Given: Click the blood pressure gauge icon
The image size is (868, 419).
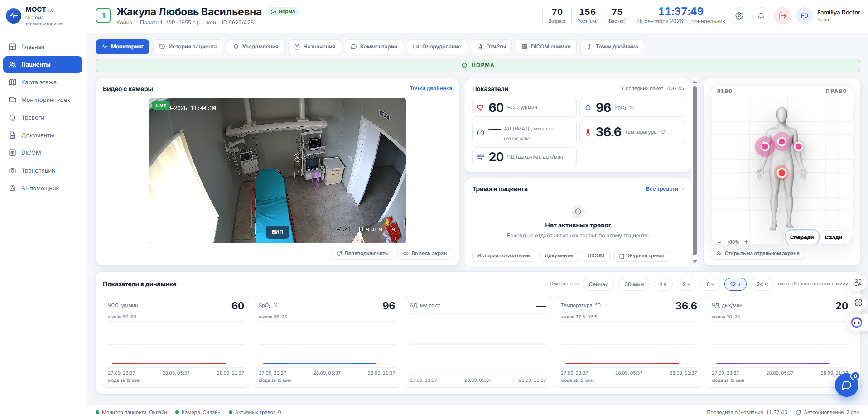Looking at the screenshot, I should [481, 132].
